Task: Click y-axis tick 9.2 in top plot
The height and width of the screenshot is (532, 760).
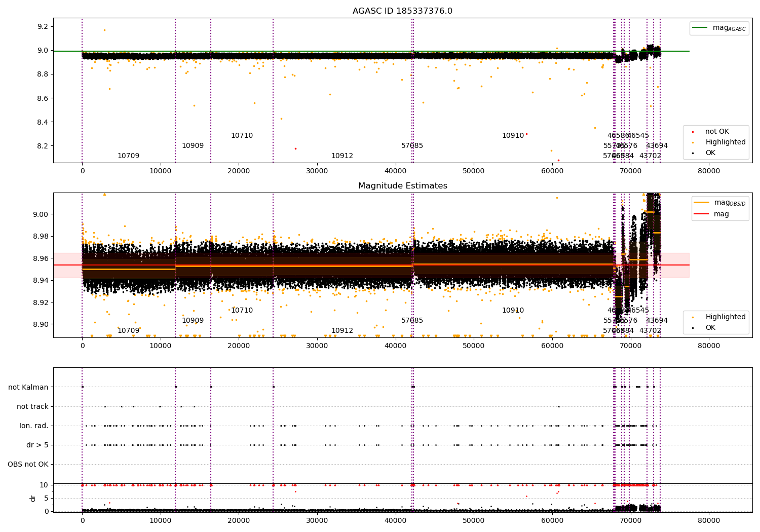Action: [43, 26]
